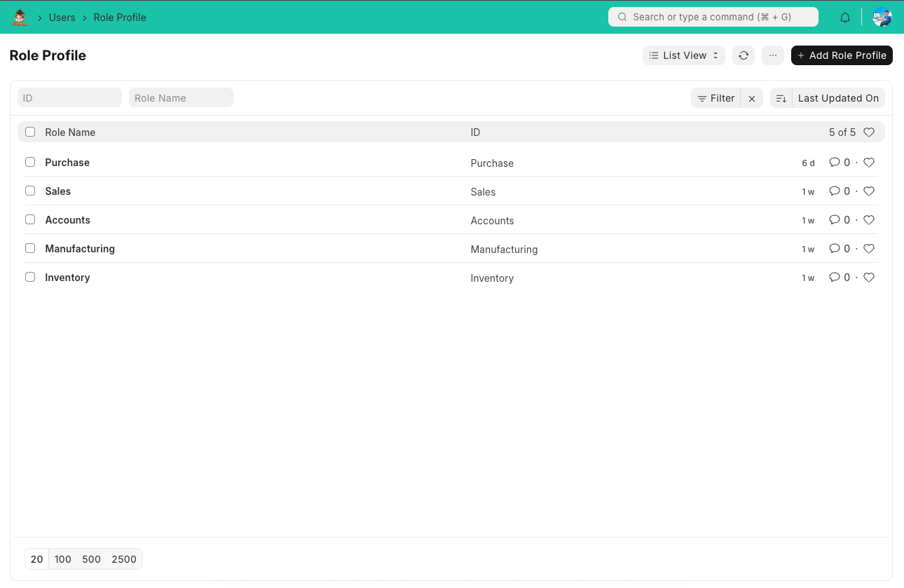Click the app home logo icon
This screenshot has height=588, width=904.
pyautogui.click(x=20, y=18)
